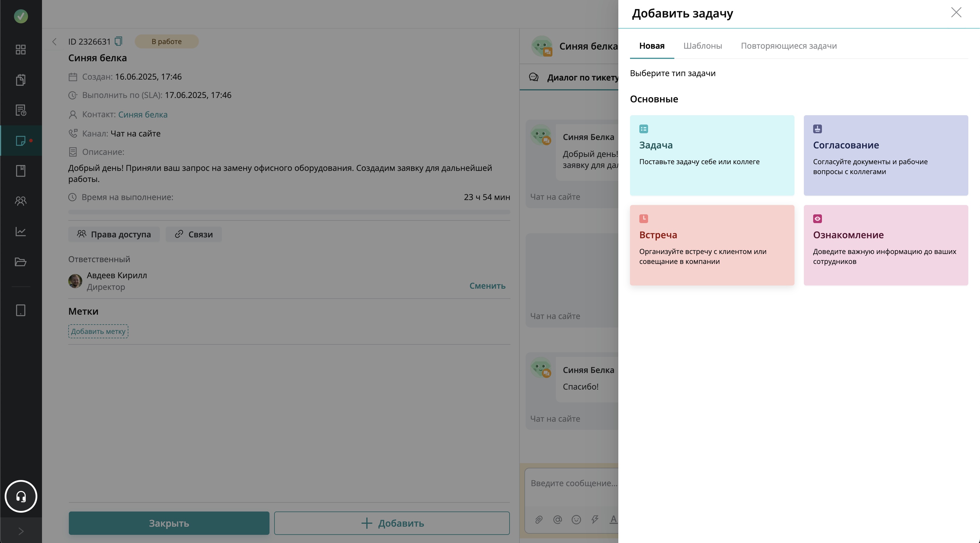The width and height of the screenshot is (980, 543).
Task: Copy ticket ID with copy icon
Action: click(x=118, y=41)
